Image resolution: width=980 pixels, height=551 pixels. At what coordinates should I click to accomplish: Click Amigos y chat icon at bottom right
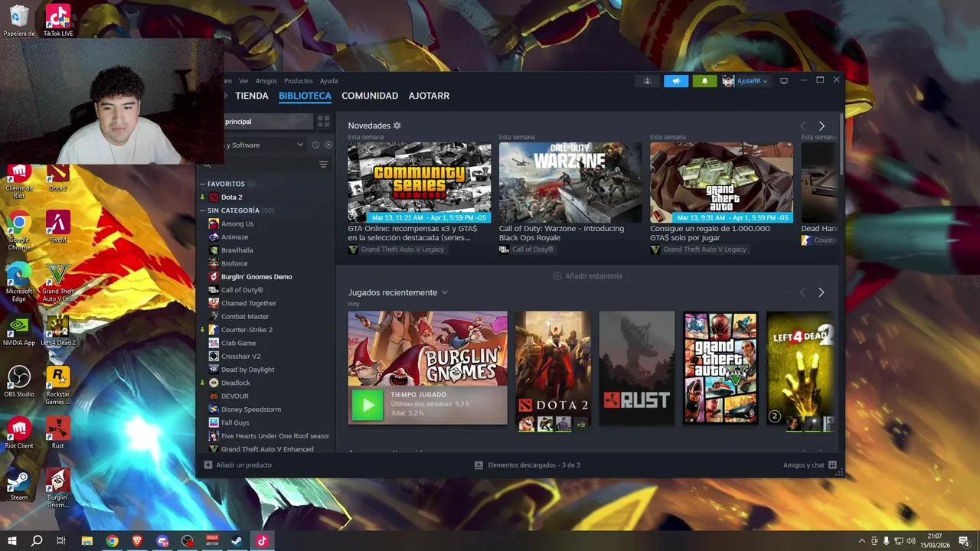point(832,465)
